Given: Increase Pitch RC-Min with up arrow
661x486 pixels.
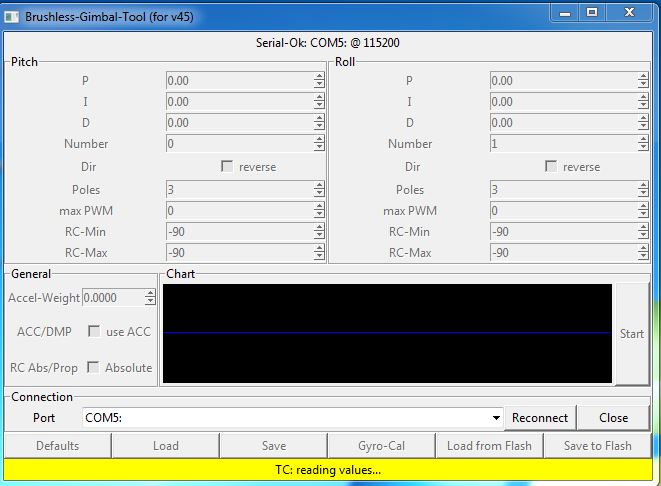Looking at the screenshot, I should [319, 227].
